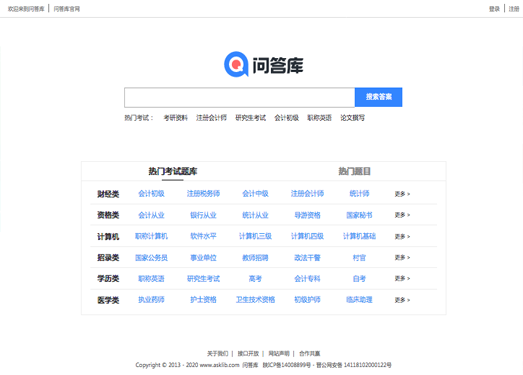Open the 职称计算机 question bank
Screen dimensions: 523x375
pyautogui.click(x=151, y=236)
